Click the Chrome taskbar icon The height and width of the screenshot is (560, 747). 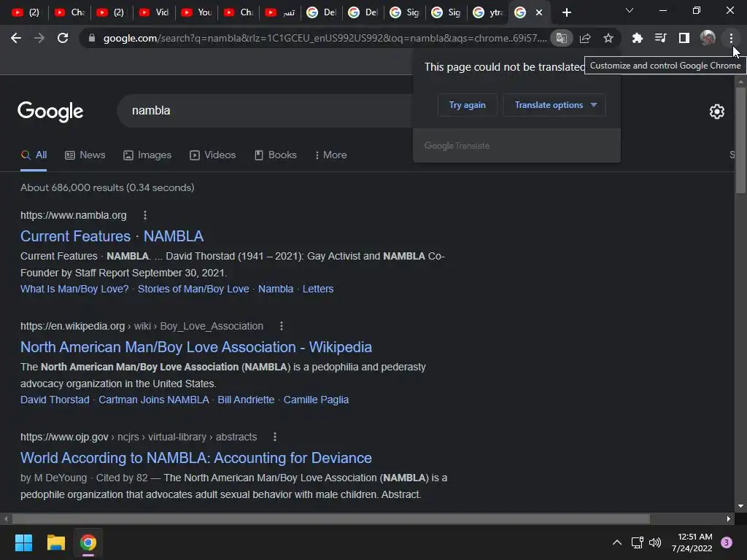click(88, 542)
